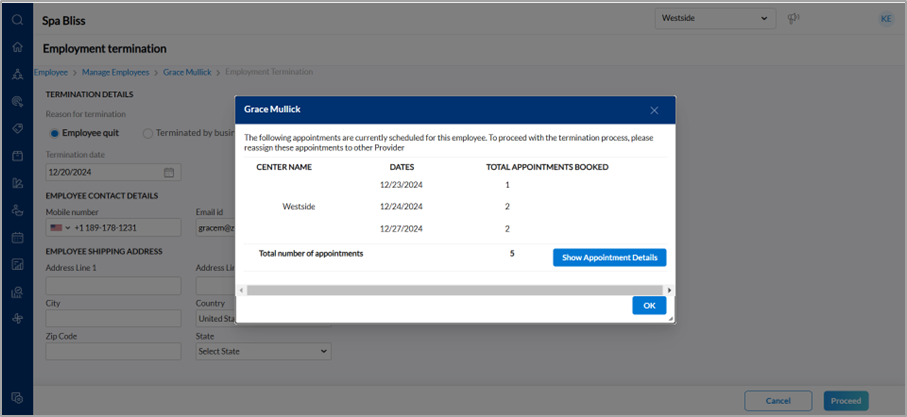Click CENTER NAME column header
The image size is (907, 417).
(x=284, y=167)
